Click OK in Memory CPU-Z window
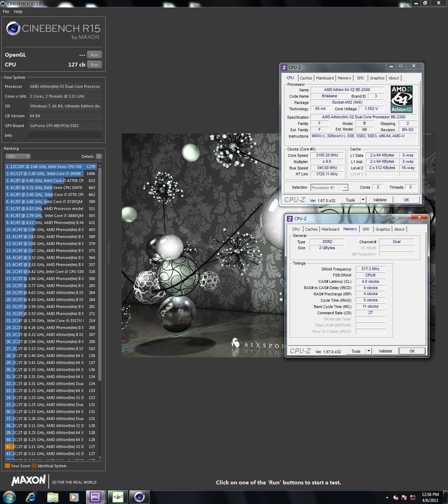Image resolution: width=448 pixels, height=504 pixels. coord(412,351)
